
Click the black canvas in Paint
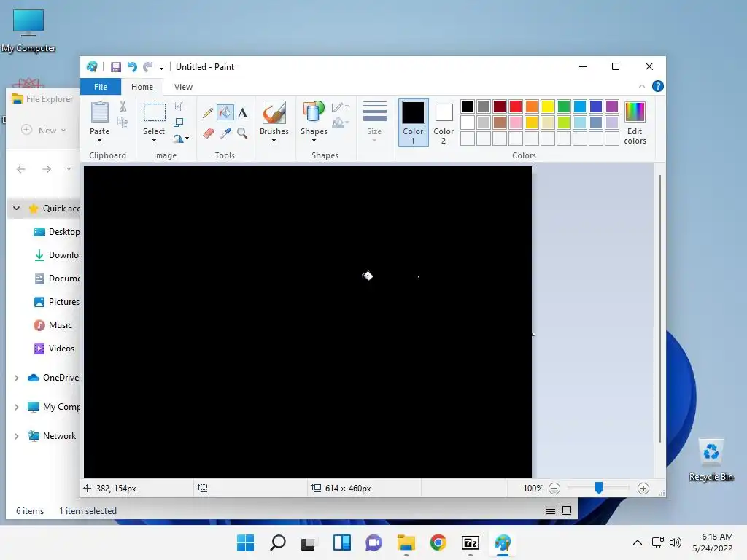(x=308, y=322)
